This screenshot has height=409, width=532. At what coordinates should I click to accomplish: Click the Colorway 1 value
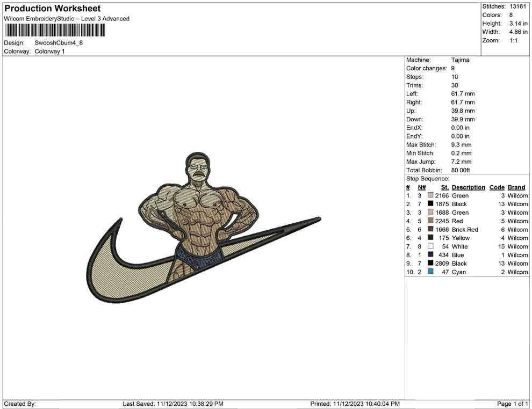click(49, 51)
